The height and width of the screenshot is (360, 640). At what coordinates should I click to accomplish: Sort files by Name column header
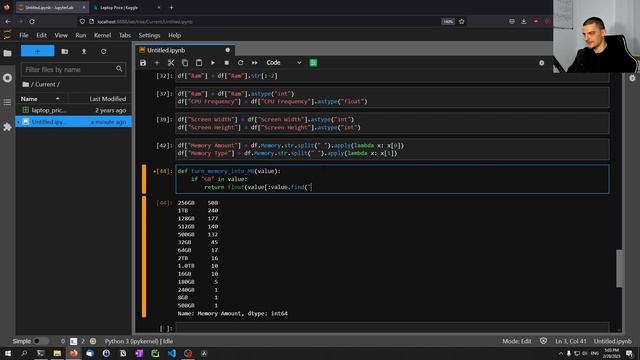(x=41, y=99)
